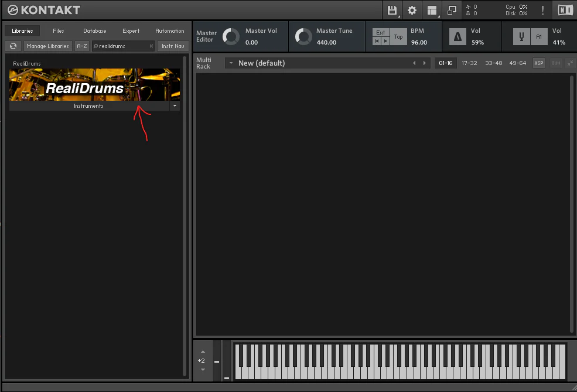The image size is (577, 392).
Task: Toggle the metronome icon
Action: pos(457,36)
